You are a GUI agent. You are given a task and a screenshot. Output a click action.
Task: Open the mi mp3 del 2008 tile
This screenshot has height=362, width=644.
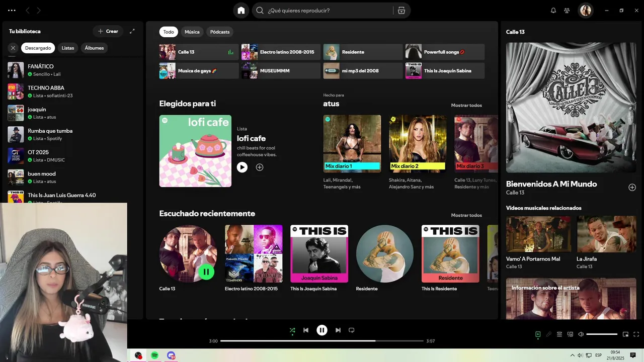point(363,71)
